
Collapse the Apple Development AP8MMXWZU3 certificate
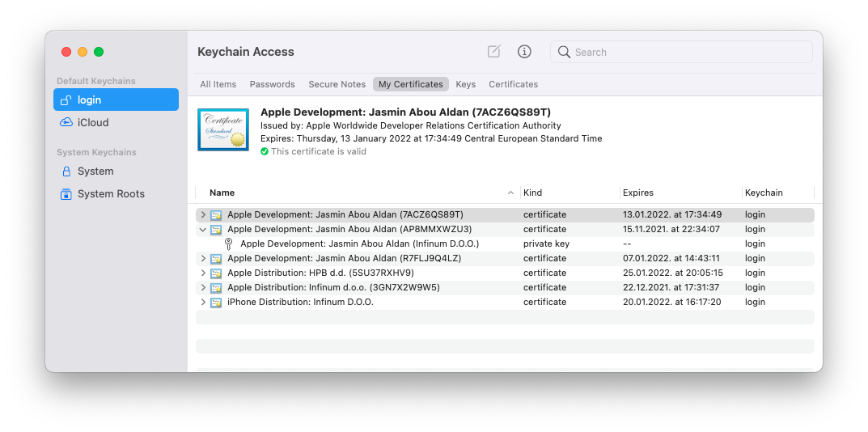pos(203,230)
